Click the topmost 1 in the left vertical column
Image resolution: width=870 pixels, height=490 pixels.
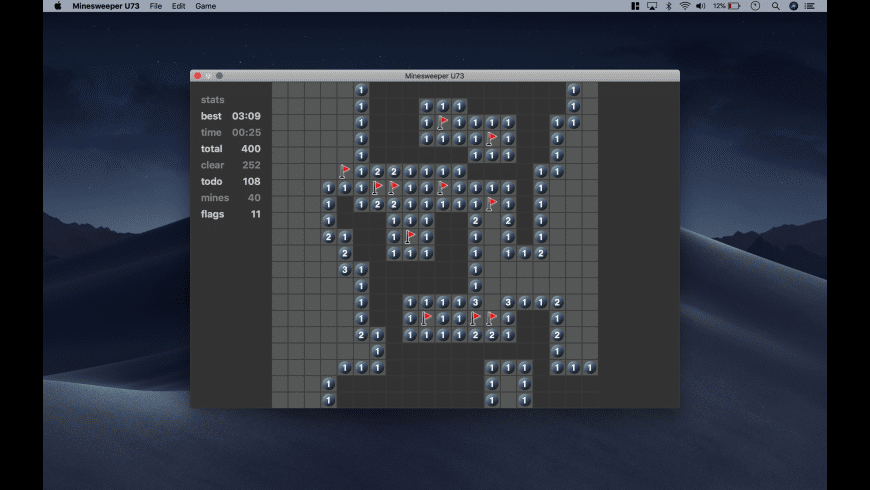pos(361,90)
